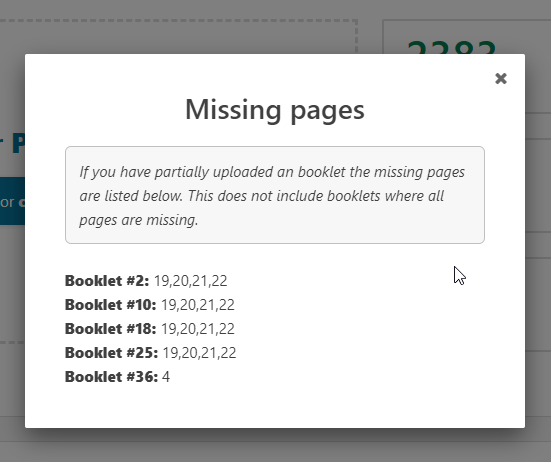This screenshot has height=462, width=551.
Task: Click the words 'pages are missing.' in notice
Action: pos(139,220)
